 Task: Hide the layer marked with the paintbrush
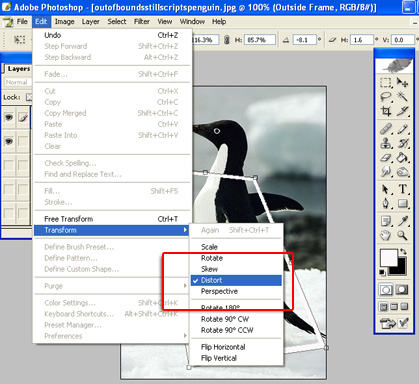point(9,117)
